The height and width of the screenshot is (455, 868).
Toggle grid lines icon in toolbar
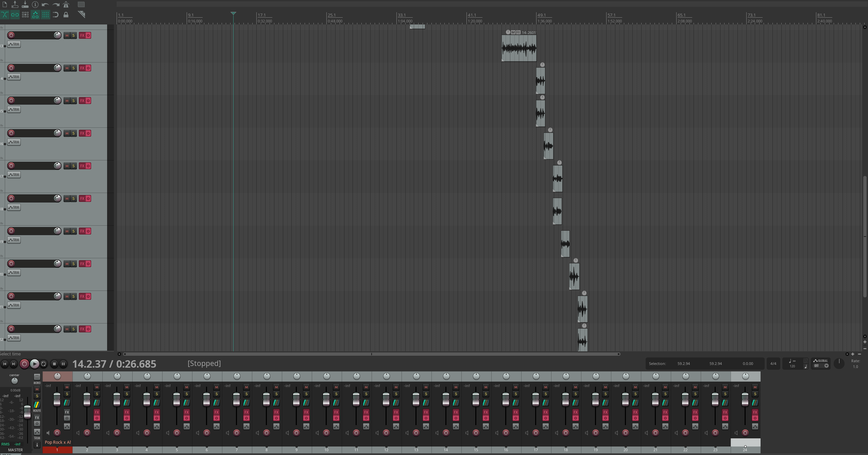point(46,15)
